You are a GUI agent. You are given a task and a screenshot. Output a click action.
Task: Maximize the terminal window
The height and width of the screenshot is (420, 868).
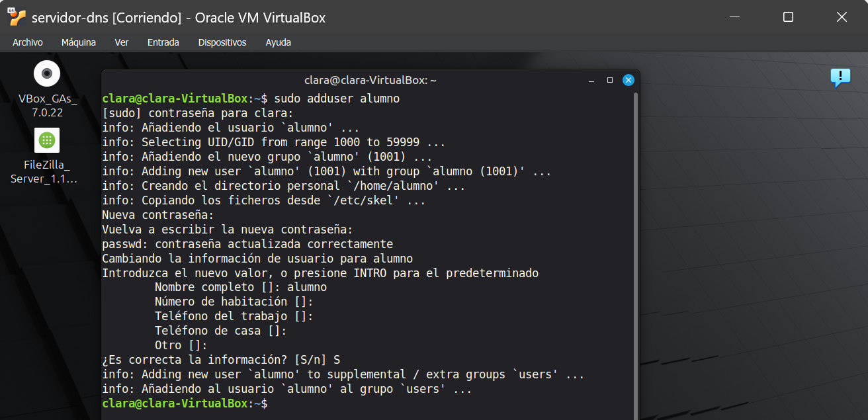click(610, 80)
